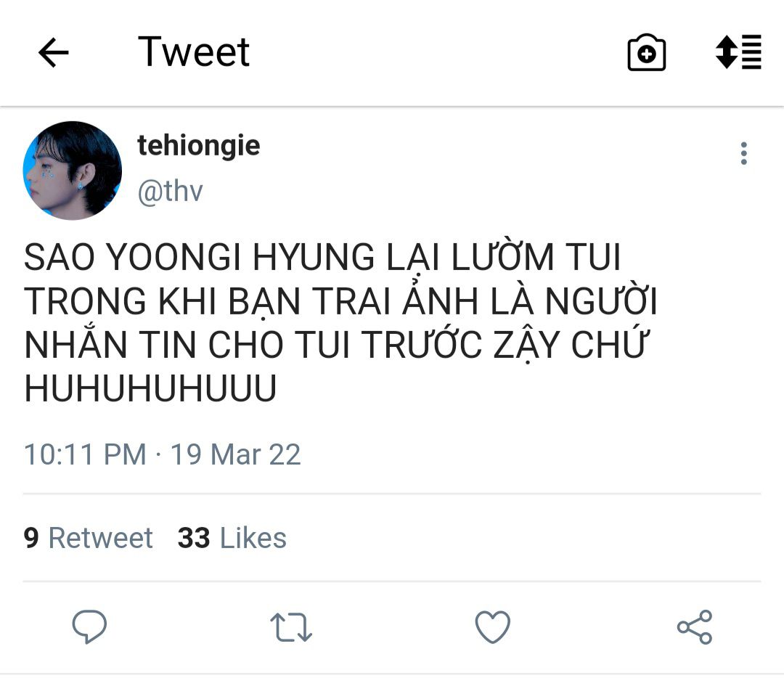Open tehiongie's profile picture
This screenshot has height=686, width=784.
(73, 171)
